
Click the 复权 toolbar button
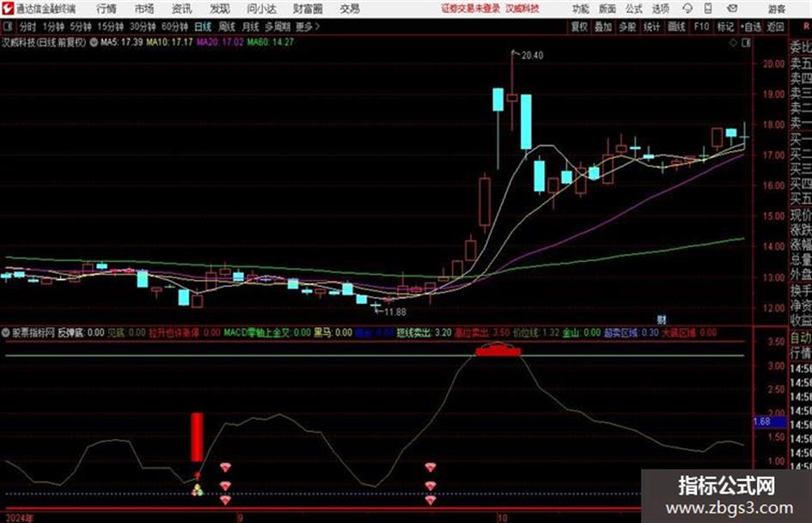pos(579,27)
